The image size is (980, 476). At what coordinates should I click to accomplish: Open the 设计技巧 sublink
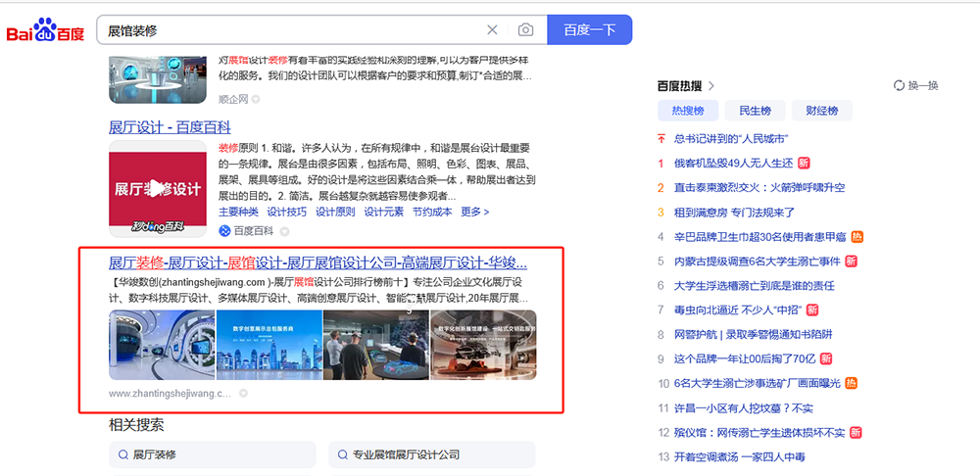click(286, 212)
